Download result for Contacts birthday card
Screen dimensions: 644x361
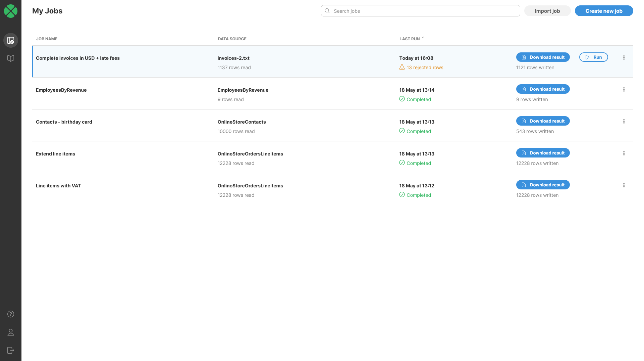(543, 121)
